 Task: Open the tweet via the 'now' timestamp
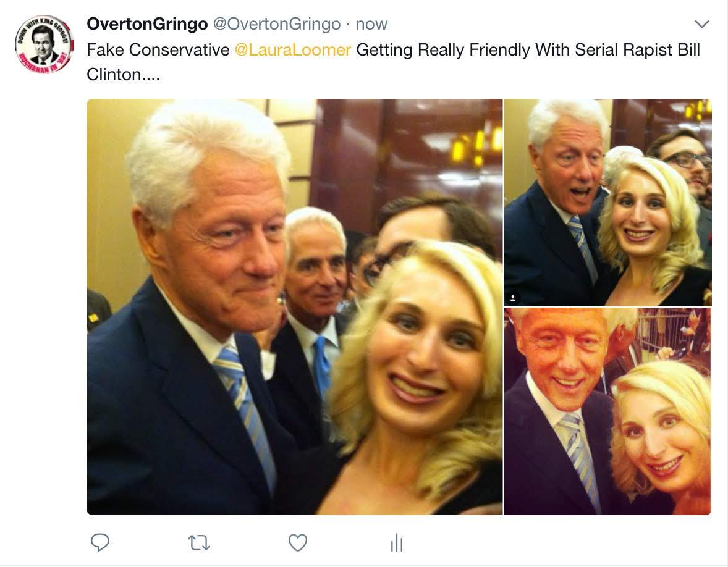[371, 24]
